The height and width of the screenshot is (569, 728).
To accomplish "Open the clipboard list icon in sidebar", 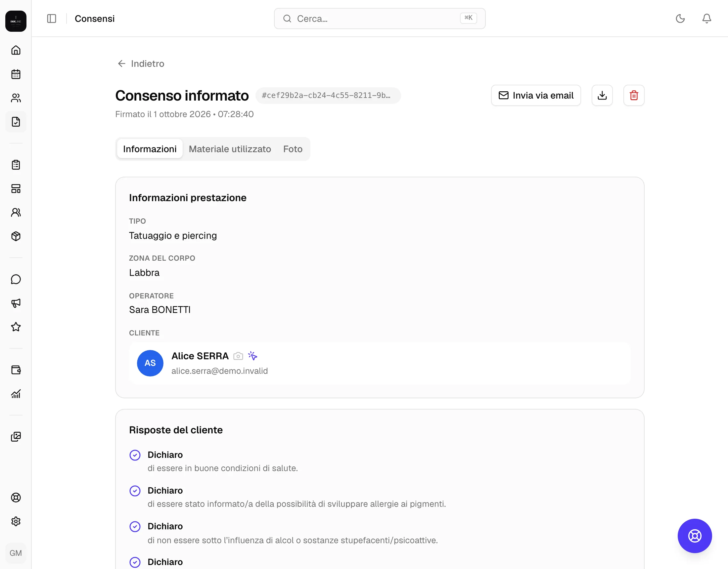I will coord(16,165).
